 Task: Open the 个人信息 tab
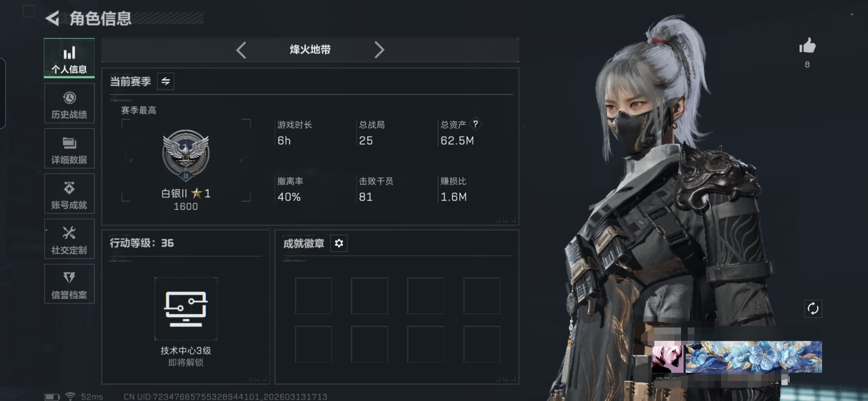69,58
